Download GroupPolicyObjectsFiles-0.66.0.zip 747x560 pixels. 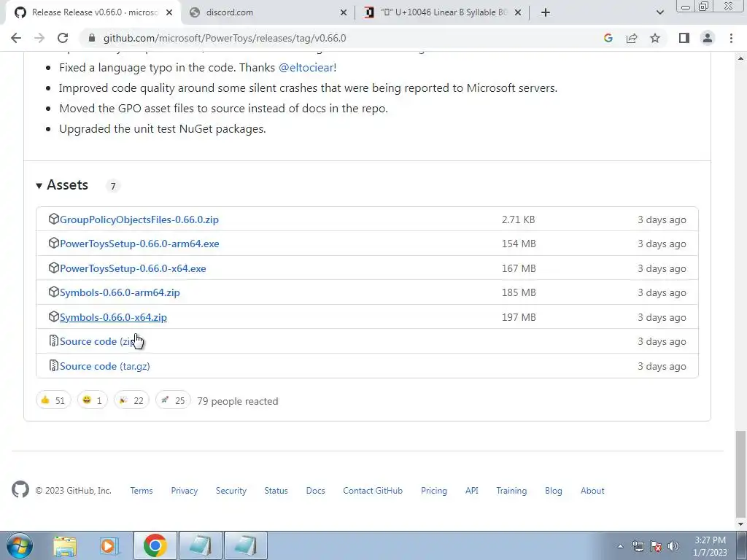(139, 219)
